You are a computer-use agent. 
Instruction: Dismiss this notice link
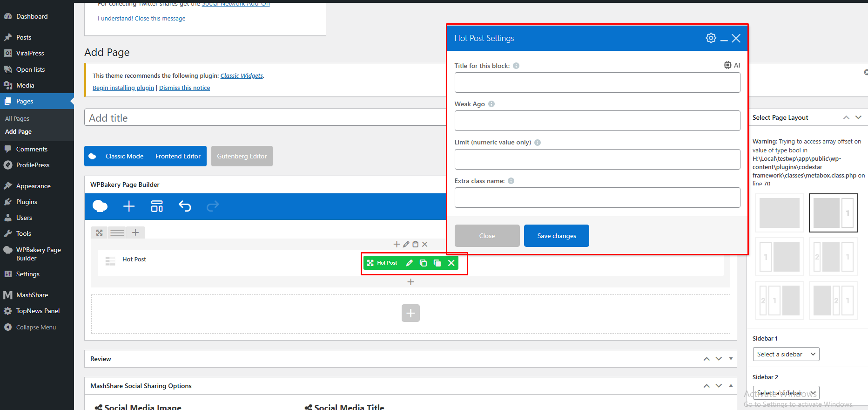(184, 88)
